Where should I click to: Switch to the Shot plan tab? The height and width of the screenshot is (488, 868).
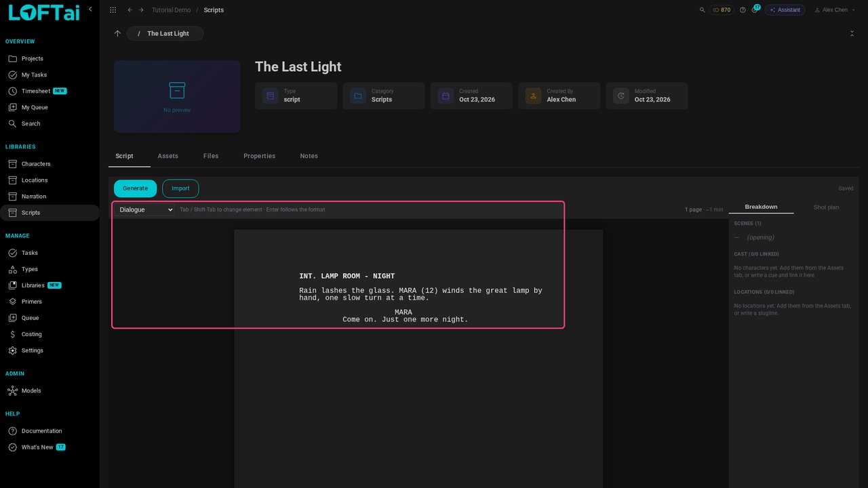coord(826,207)
